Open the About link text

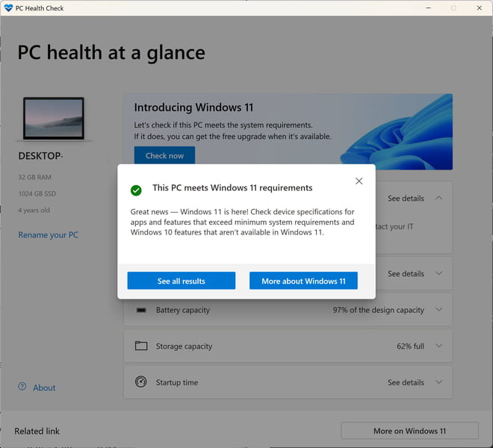coord(44,388)
